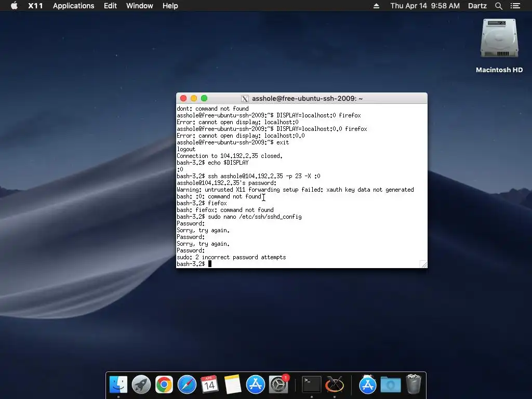532x399 pixels.
Task: Click the first 'Sorry, try again.' line
Action: pyautogui.click(x=203, y=230)
